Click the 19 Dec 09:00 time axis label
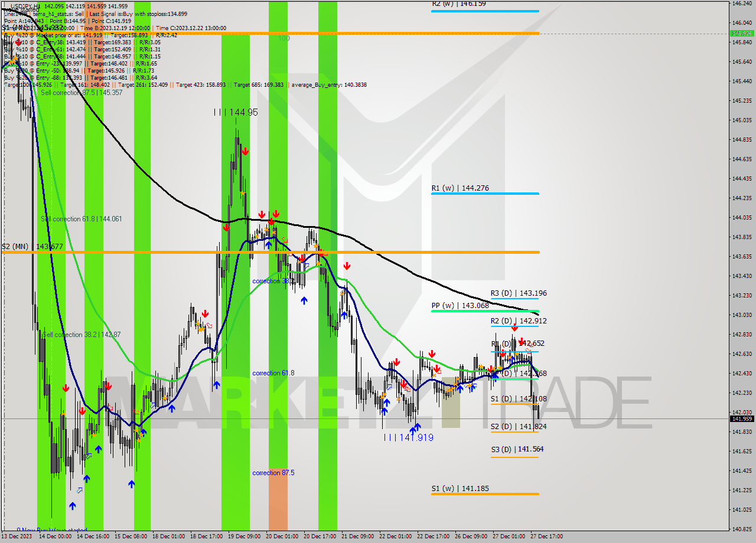The image size is (756, 543). 244,537
